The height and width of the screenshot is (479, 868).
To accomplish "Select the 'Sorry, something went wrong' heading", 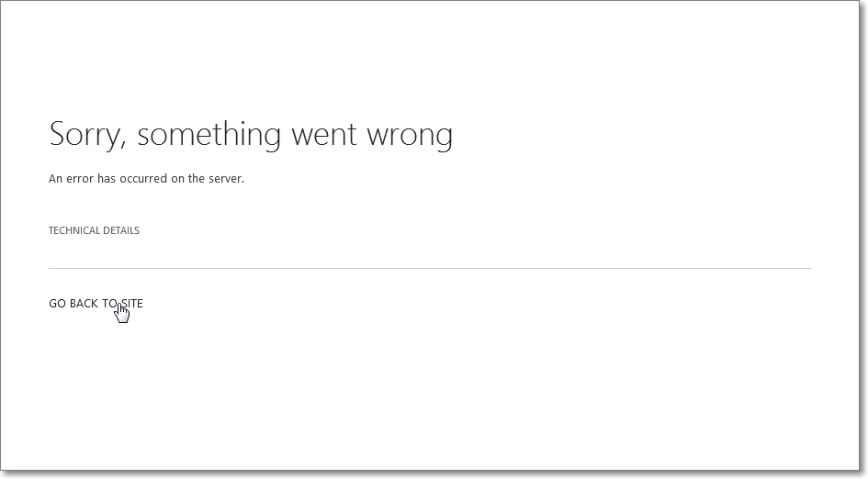I will pyautogui.click(x=251, y=134).
